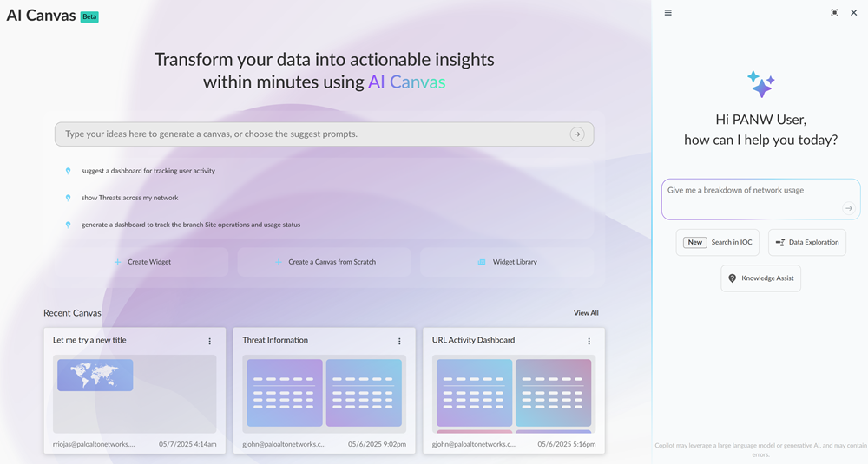Click the Search in IOC button
Screen dimensions: 868x464
click(x=718, y=243)
